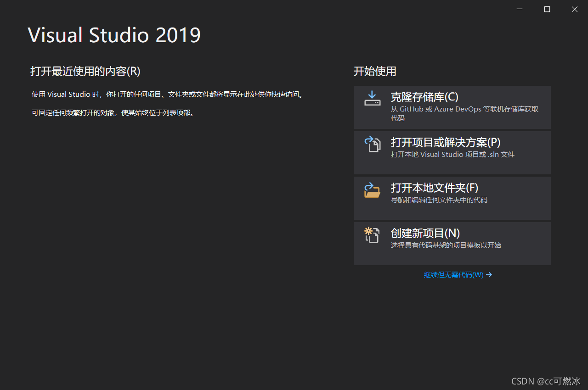Click the Visual Studio 2019 title
Viewport: 588px width, 390px height.
point(114,35)
